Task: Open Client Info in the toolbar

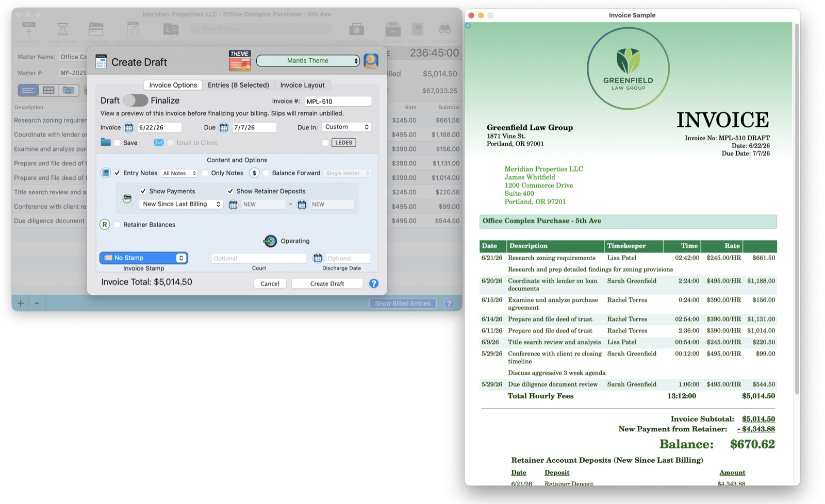Action: click(171, 29)
